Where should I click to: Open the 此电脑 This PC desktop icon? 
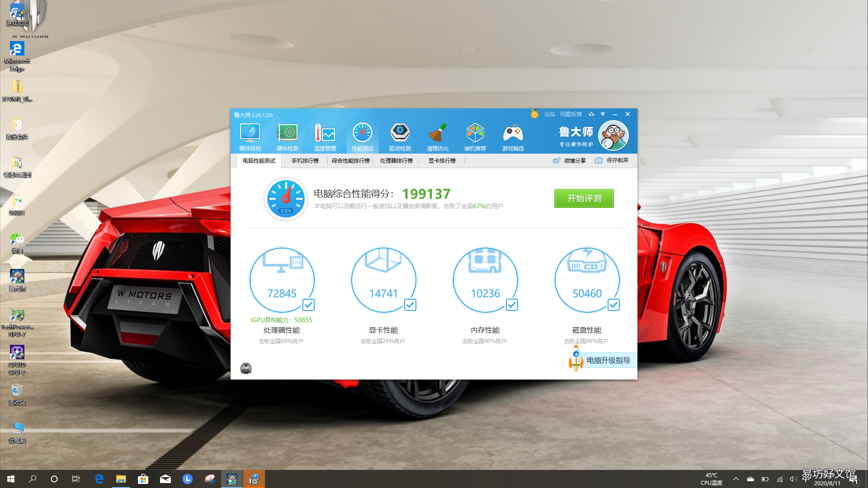coord(17,432)
